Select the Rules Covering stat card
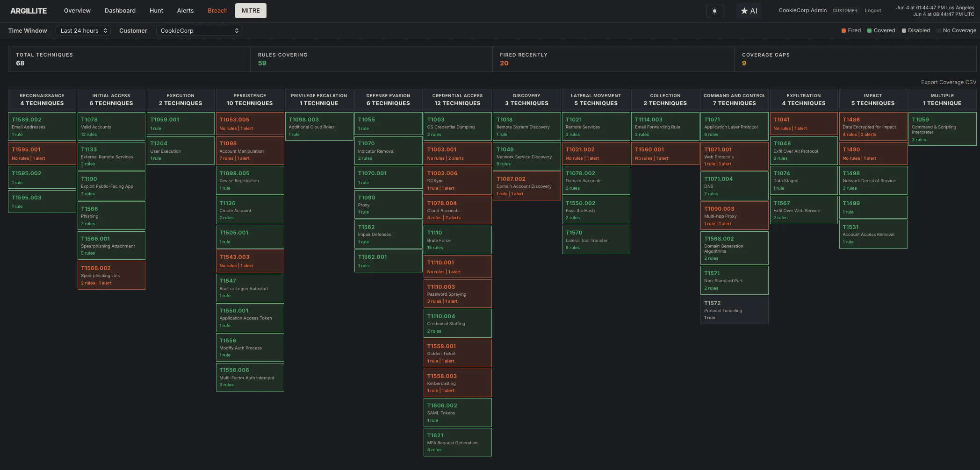The width and height of the screenshot is (980, 470). tap(371, 59)
